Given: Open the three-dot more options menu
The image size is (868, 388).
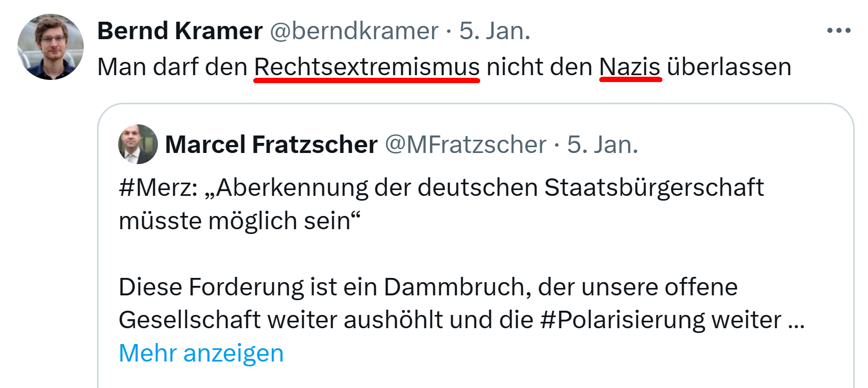Looking at the screenshot, I should click(838, 31).
